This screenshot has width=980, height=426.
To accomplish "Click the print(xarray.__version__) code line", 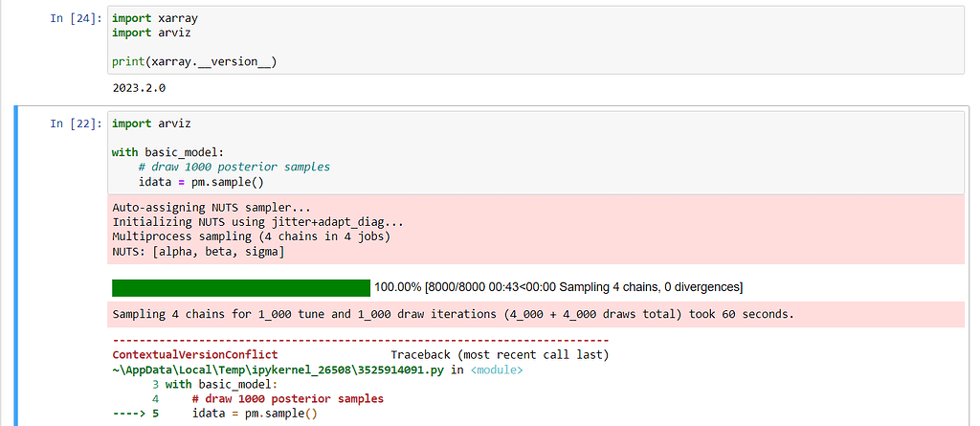I will click(194, 61).
